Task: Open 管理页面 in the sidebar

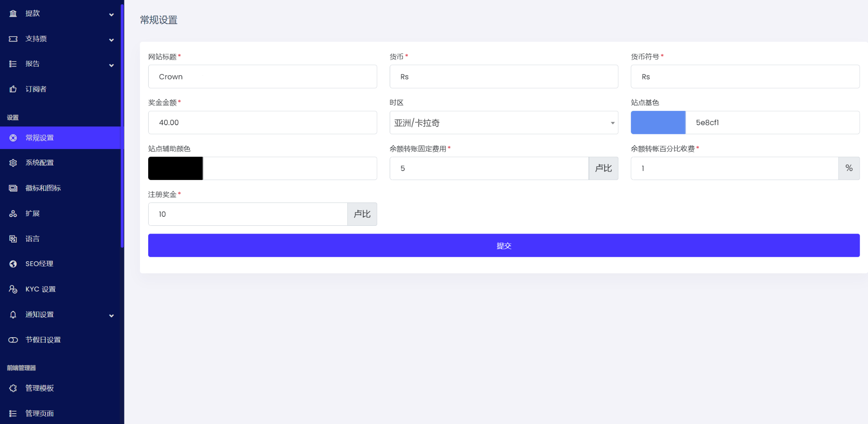Action: (60, 414)
